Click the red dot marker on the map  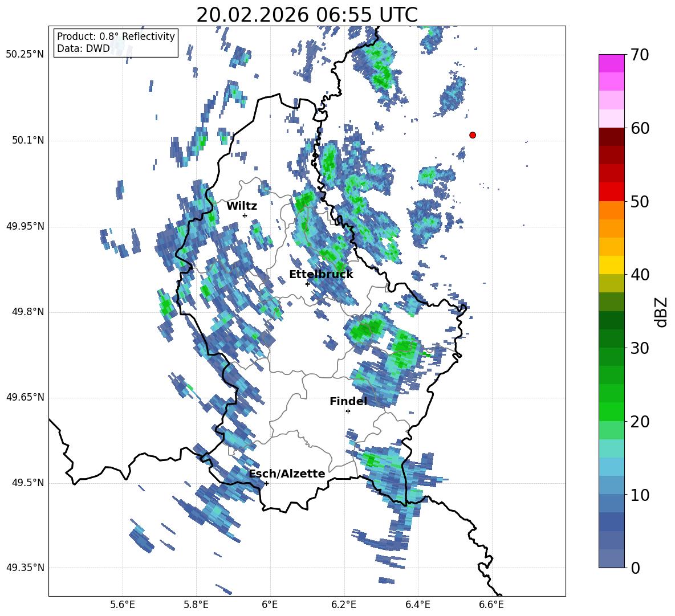coord(472,135)
